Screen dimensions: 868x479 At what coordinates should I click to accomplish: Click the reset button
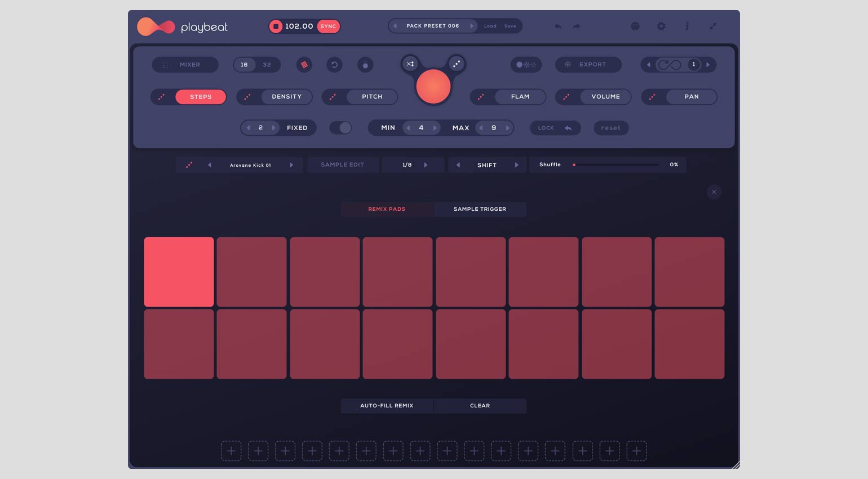[x=611, y=128]
